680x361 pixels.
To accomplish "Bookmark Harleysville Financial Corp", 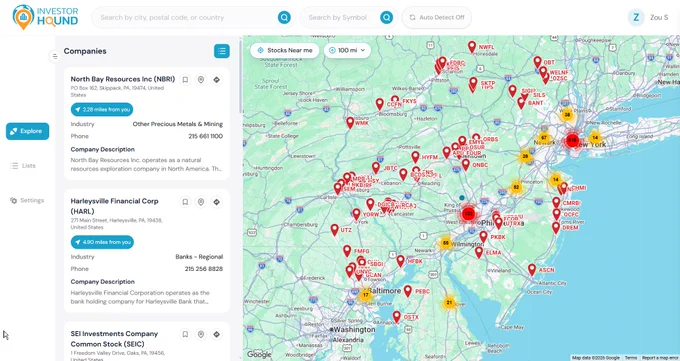I will pyautogui.click(x=185, y=202).
